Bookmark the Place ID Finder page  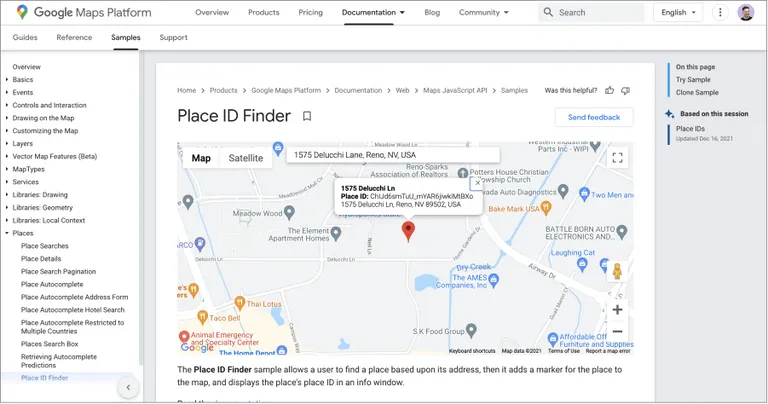coord(307,116)
